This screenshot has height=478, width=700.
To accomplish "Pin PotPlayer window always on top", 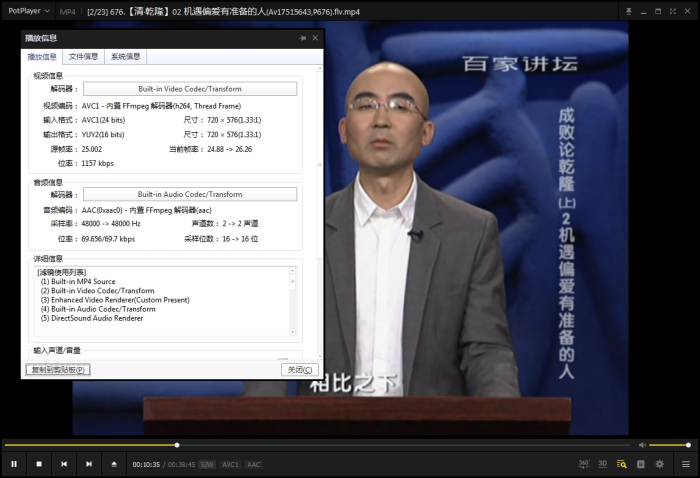I will [629, 12].
